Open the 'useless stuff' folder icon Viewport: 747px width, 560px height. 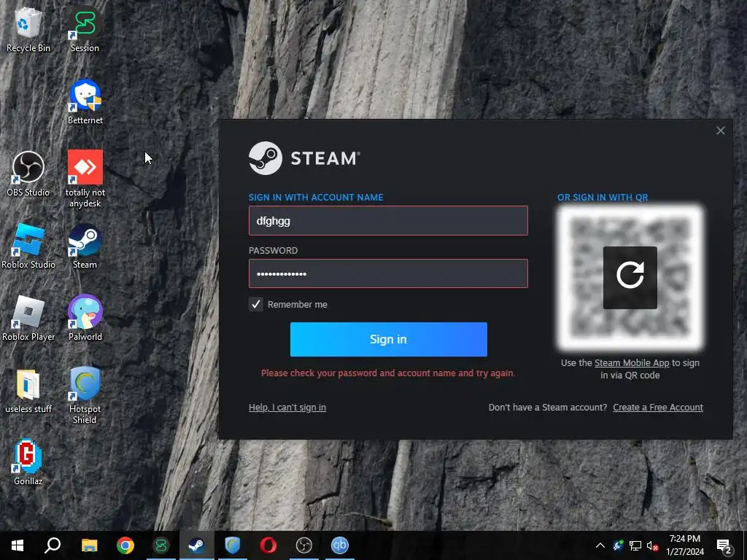click(x=28, y=391)
